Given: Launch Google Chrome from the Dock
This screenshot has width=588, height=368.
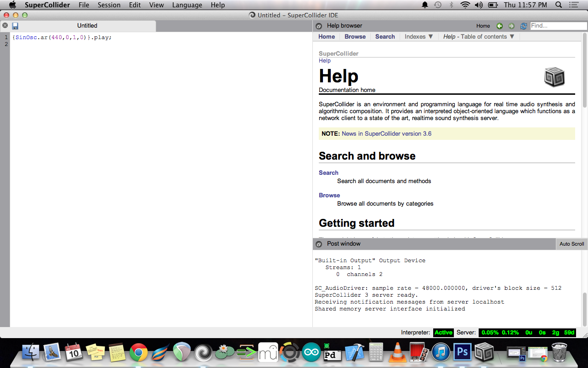Looking at the screenshot, I should [139, 353].
